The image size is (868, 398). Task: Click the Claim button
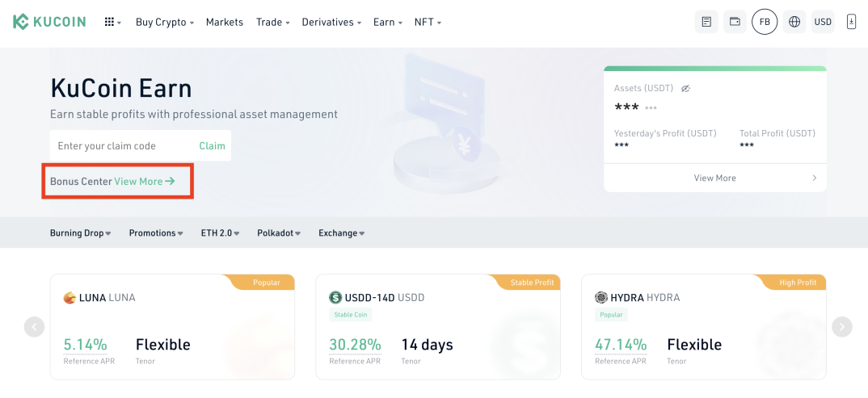click(212, 146)
